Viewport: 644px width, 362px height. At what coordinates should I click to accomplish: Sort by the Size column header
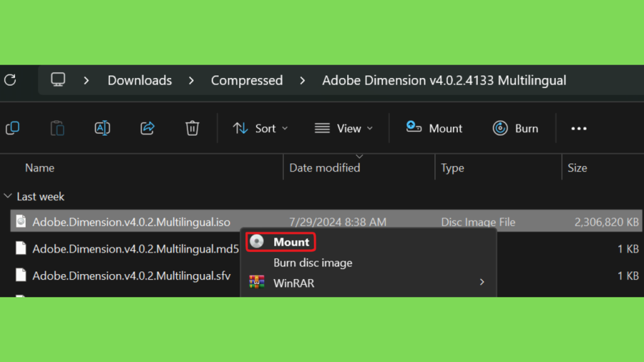(577, 168)
